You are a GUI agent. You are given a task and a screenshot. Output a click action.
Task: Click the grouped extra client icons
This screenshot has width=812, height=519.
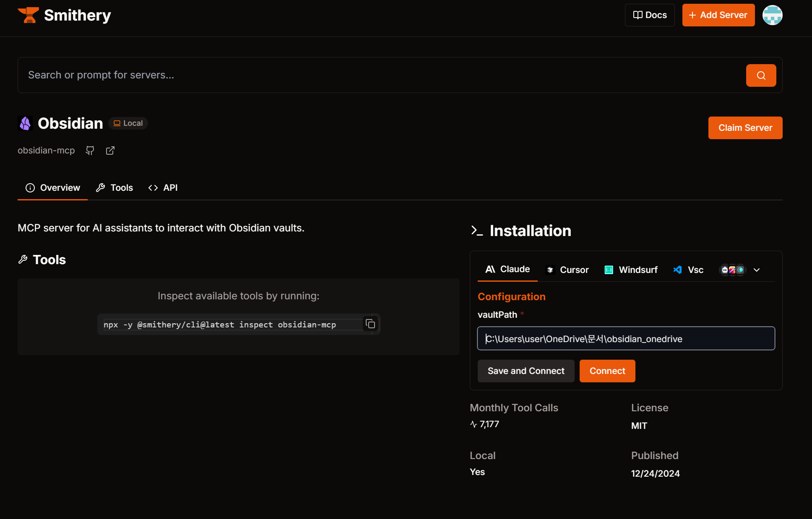tap(732, 270)
